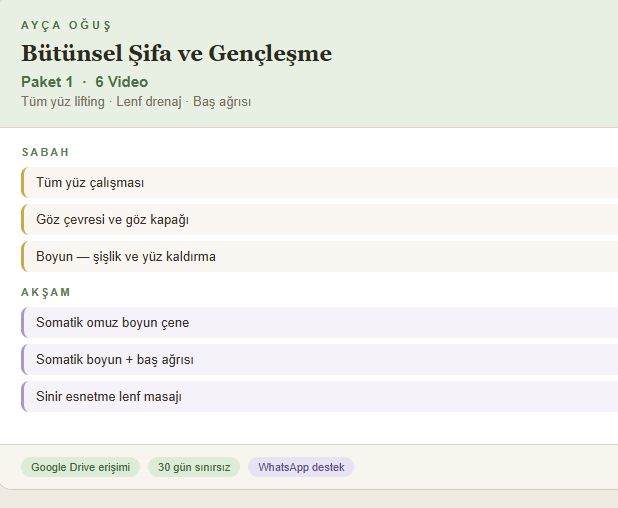The image size is (618, 508).
Task: Open Somatik boyun + baş ağrısı row
Action: click(319, 359)
